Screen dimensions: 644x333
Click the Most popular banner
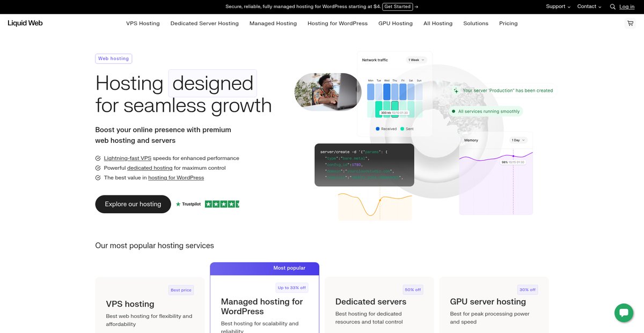coord(265,268)
